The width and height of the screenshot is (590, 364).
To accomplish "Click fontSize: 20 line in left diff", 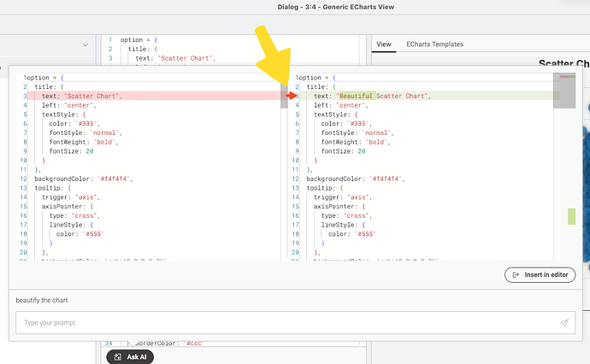I will point(71,151).
